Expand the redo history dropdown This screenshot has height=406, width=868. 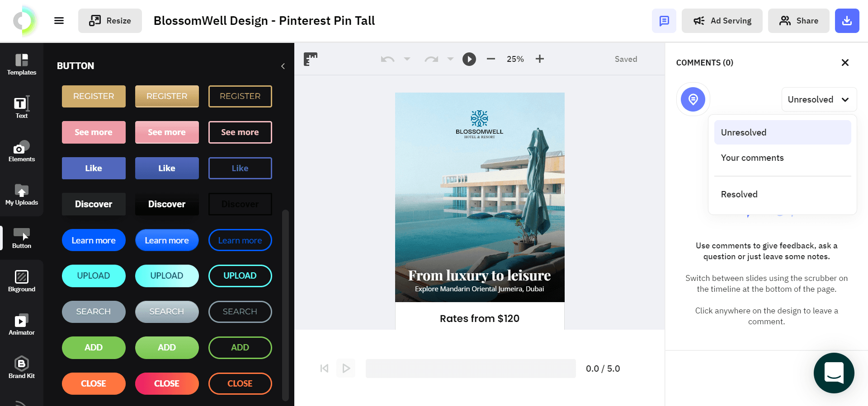click(x=450, y=59)
